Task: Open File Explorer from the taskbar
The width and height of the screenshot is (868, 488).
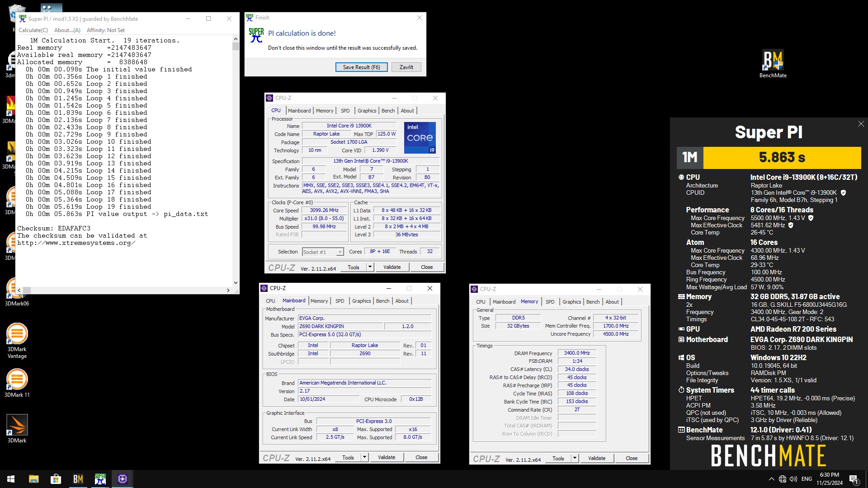Action: [34, 479]
